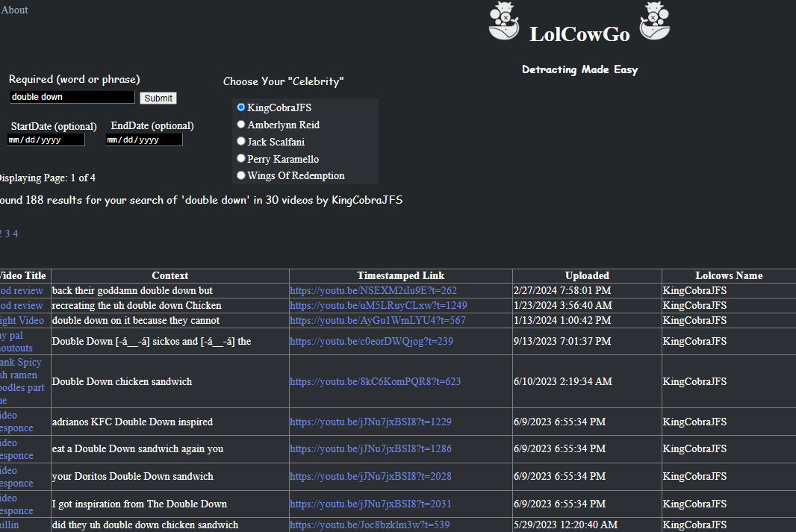
Task: Choose Perry Karamello radio option
Action: 241,158
